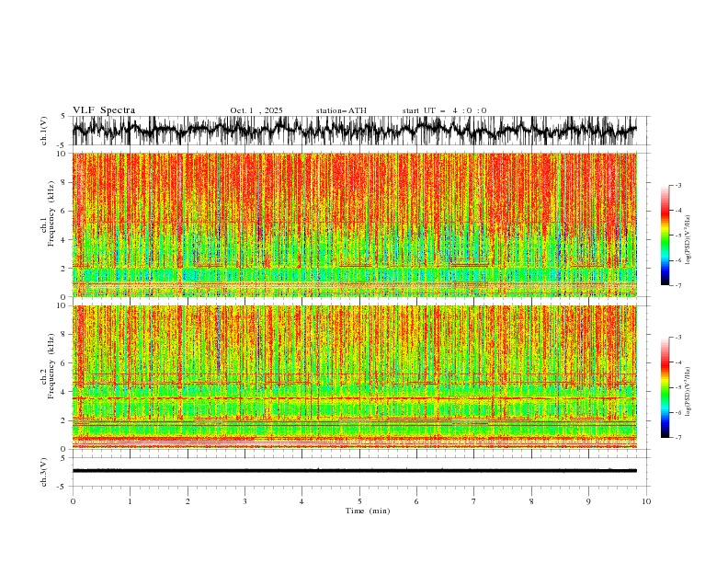Click the ch.2 spectrogram color bar
Screen dimensions: 728x563
click(x=665, y=387)
